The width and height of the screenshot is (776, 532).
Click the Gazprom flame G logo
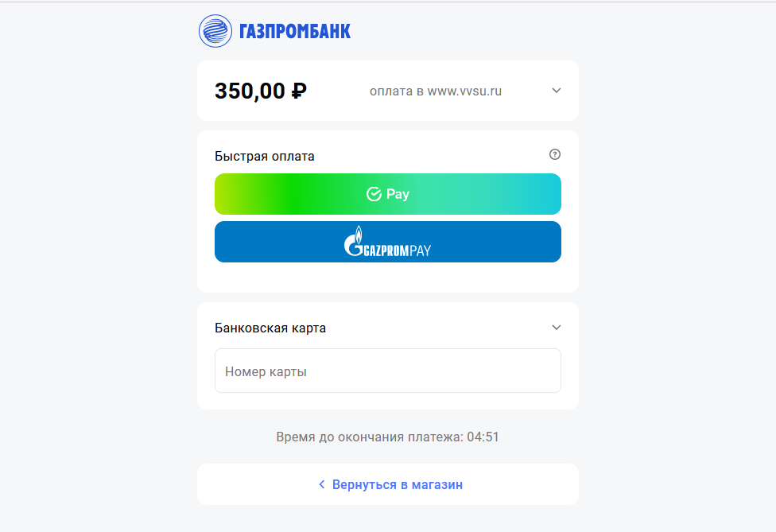(354, 242)
